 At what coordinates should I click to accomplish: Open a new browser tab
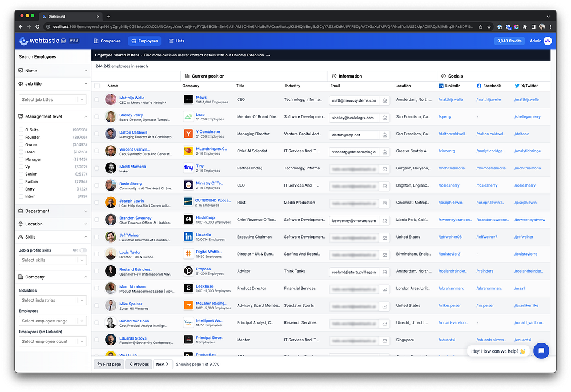(x=108, y=17)
